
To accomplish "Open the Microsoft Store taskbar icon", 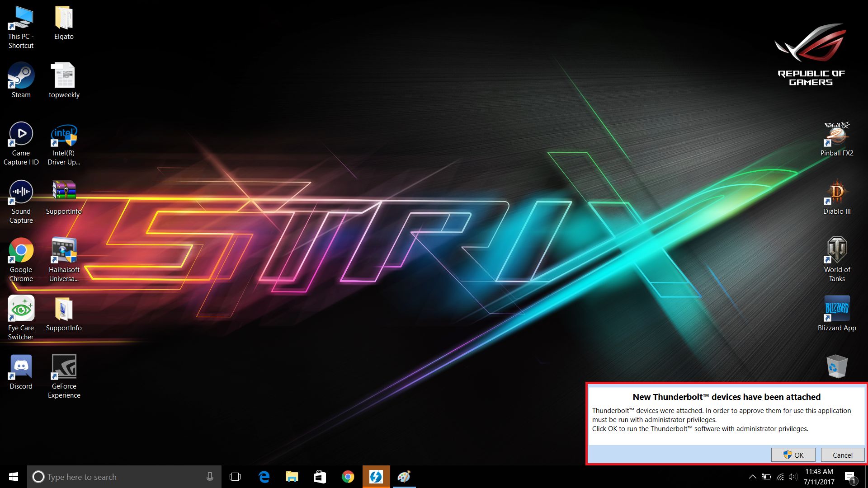I will click(x=320, y=477).
